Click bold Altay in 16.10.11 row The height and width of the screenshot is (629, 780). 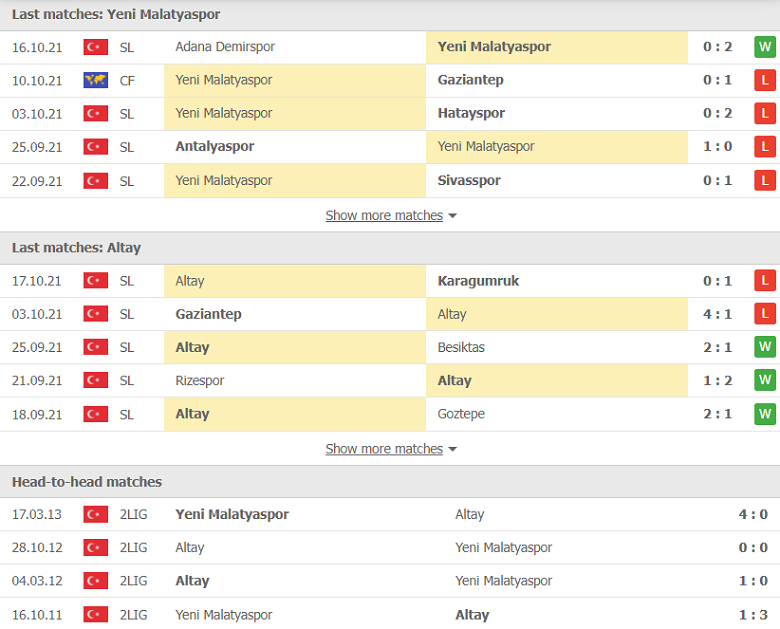pyautogui.click(x=472, y=615)
